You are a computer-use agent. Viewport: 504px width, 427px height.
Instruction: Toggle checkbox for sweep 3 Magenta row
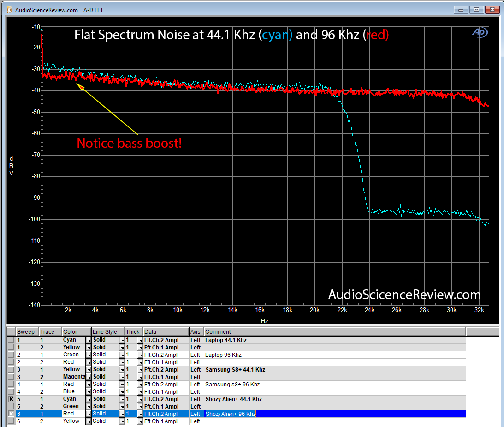tap(11, 377)
